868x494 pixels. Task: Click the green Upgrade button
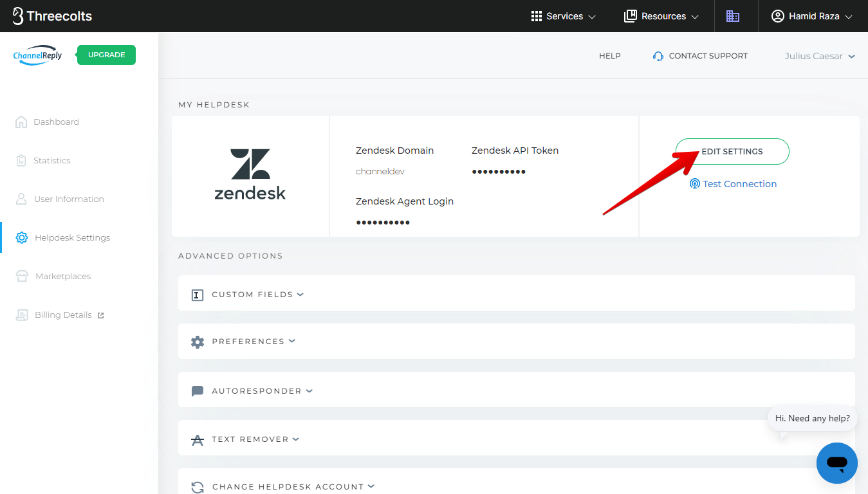click(106, 55)
